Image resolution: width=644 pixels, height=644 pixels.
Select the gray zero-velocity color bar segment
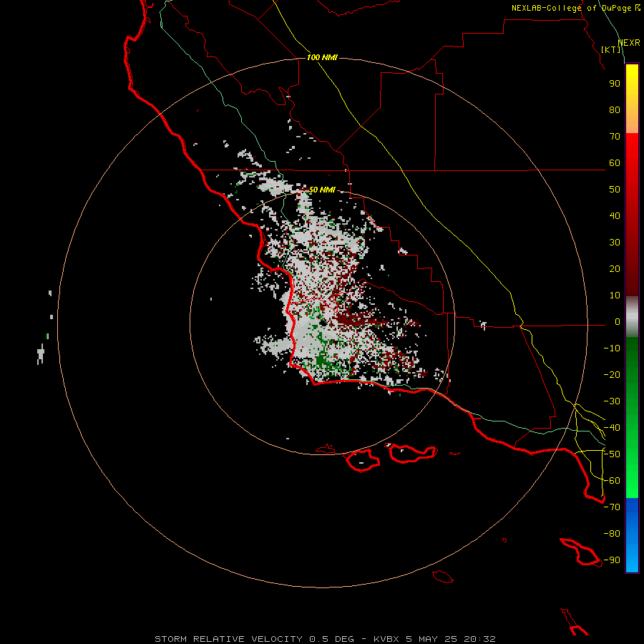click(x=632, y=317)
